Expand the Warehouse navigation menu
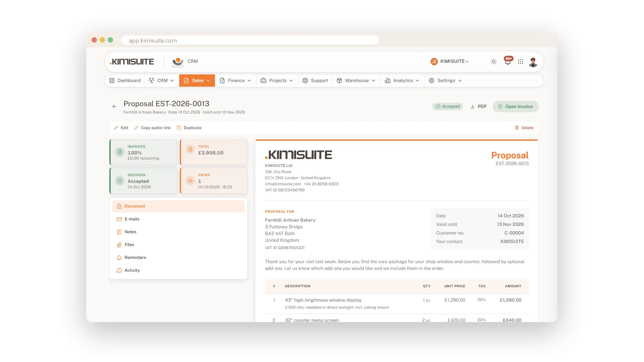The width and height of the screenshot is (644, 362). point(356,81)
